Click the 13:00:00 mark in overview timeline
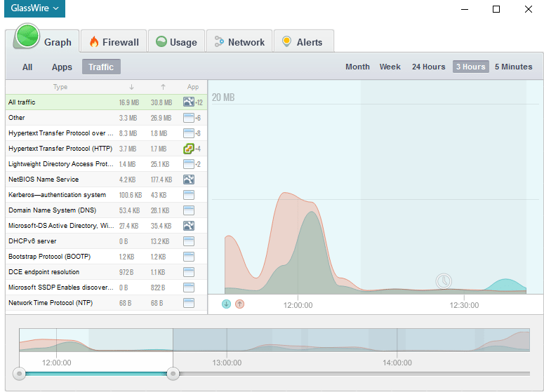 (x=227, y=363)
